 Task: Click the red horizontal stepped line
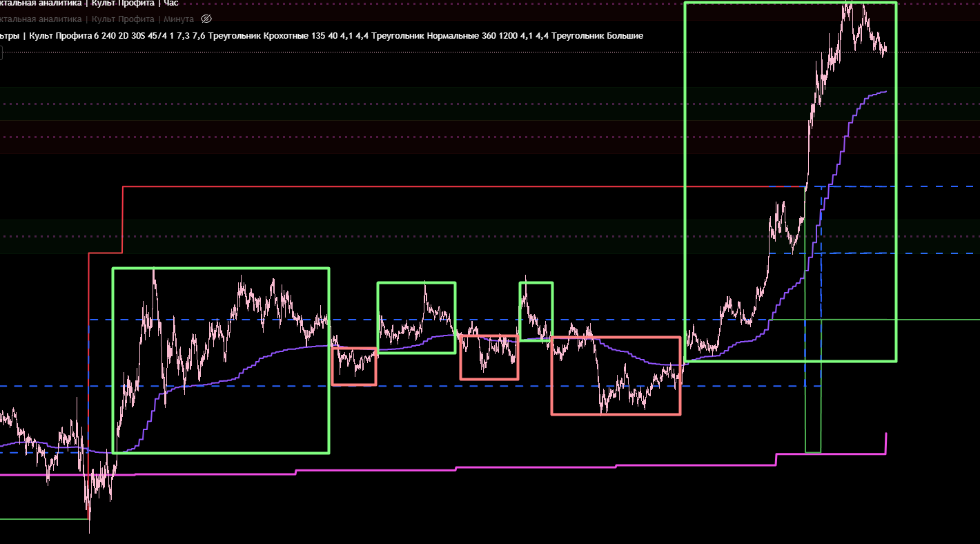click(414, 186)
